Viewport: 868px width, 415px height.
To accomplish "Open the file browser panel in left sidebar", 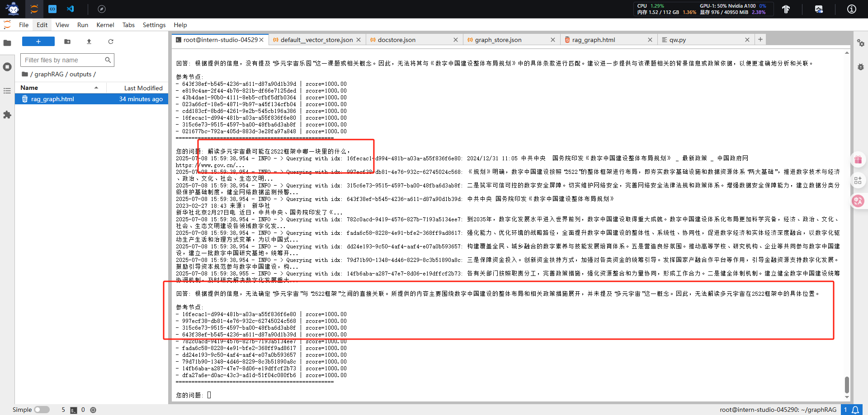I will coord(7,43).
